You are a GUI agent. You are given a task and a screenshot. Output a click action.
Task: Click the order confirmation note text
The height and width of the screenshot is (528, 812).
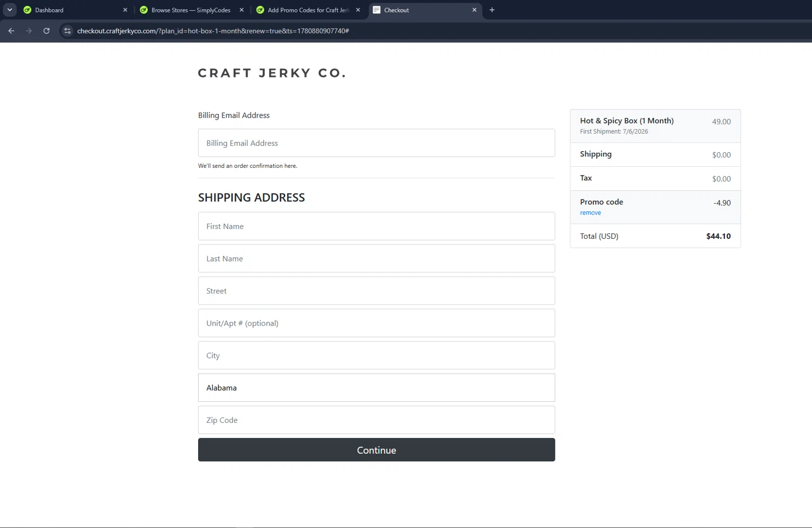pyautogui.click(x=247, y=166)
